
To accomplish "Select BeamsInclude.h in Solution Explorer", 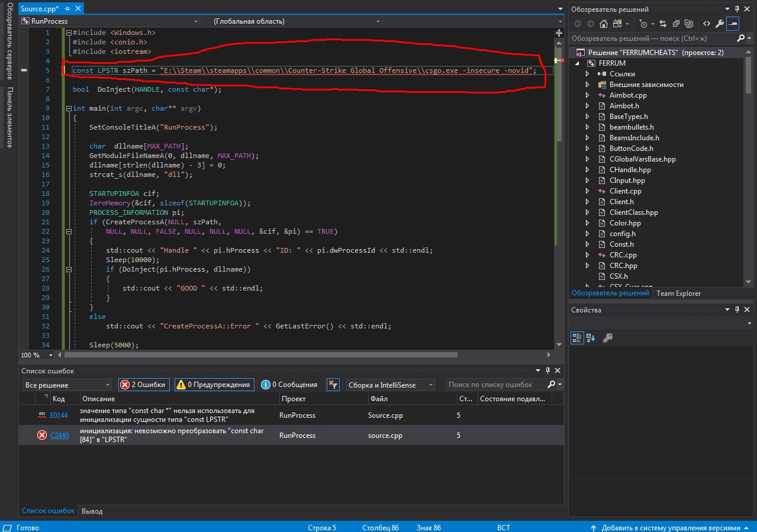I will pos(634,138).
